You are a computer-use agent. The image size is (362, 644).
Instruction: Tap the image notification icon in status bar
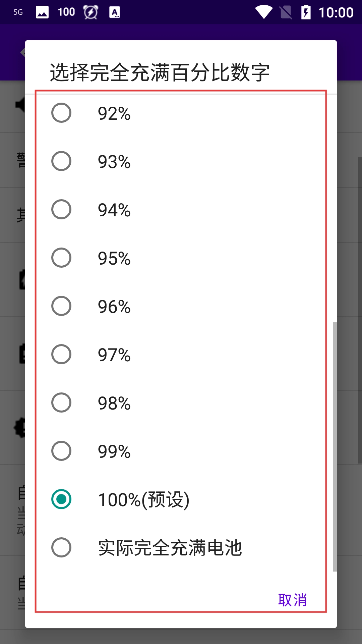(42, 12)
